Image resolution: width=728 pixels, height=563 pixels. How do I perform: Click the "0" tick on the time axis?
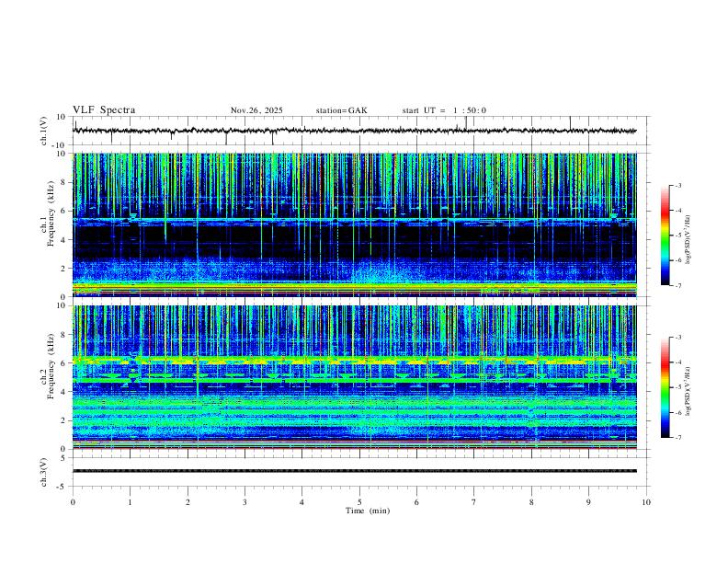(73, 502)
